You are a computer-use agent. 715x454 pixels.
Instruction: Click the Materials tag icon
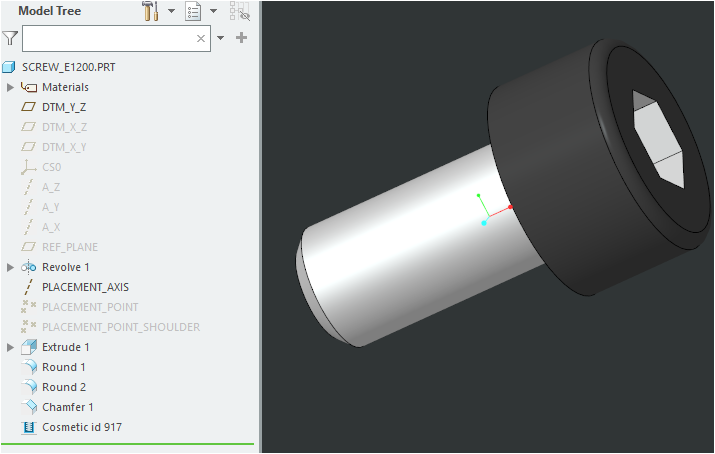coord(29,87)
